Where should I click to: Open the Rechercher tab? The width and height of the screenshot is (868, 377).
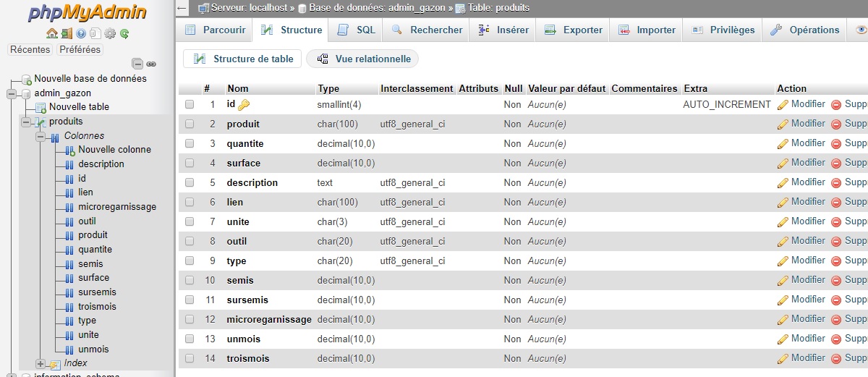tap(427, 30)
